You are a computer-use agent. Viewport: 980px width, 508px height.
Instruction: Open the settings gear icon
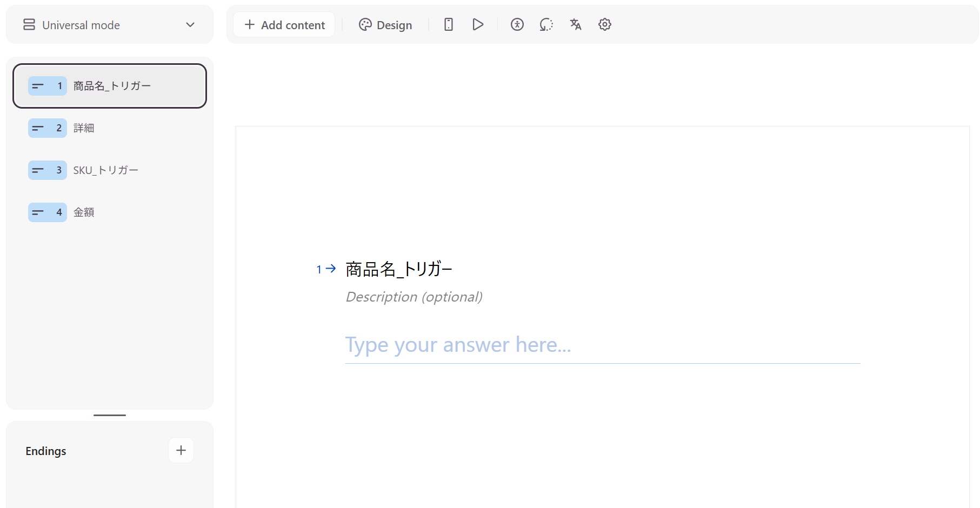click(x=604, y=24)
